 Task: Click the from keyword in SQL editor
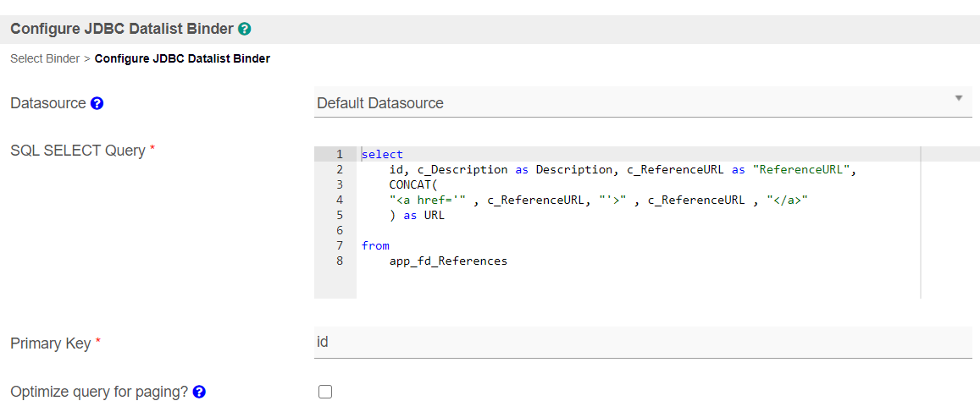click(x=375, y=246)
